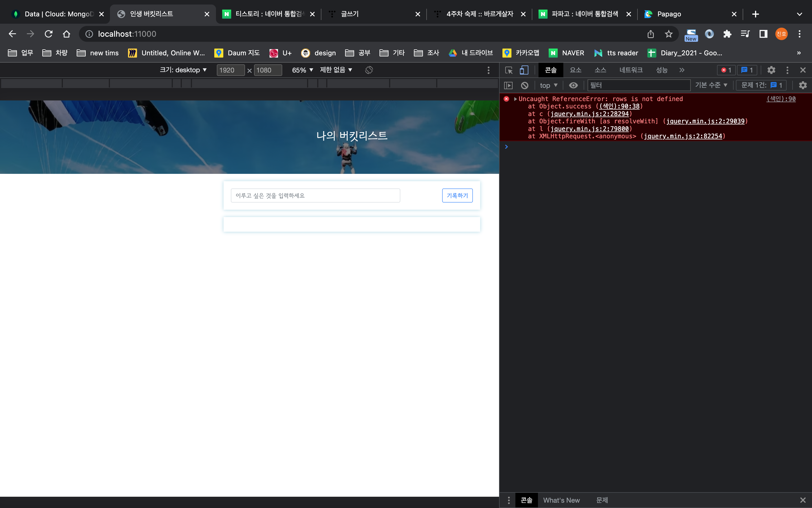Open the jquery.min.js:2:28294 link
Image resolution: width=812 pixels, height=508 pixels.
(590, 114)
